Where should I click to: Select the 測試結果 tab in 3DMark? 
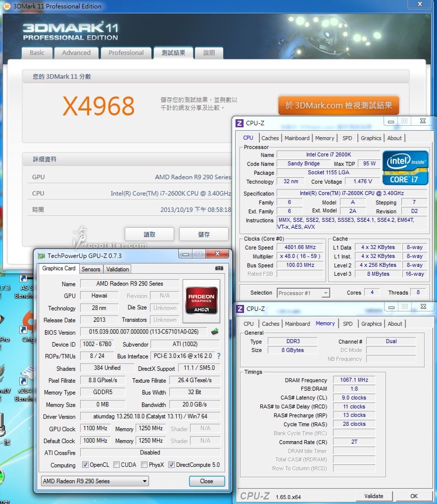point(174,52)
